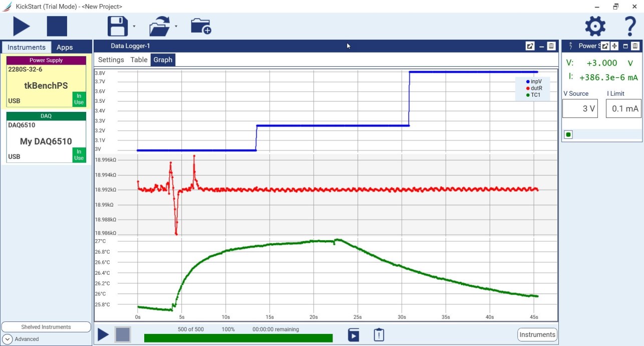Open help using the question mark icon
644x346 pixels.
[629, 26]
